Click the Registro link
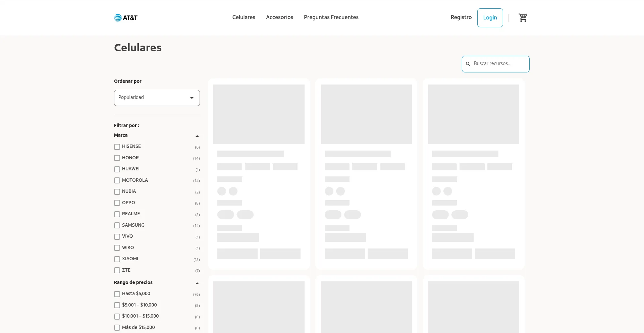The width and height of the screenshot is (644, 333). pyautogui.click(x=461, y=17)
